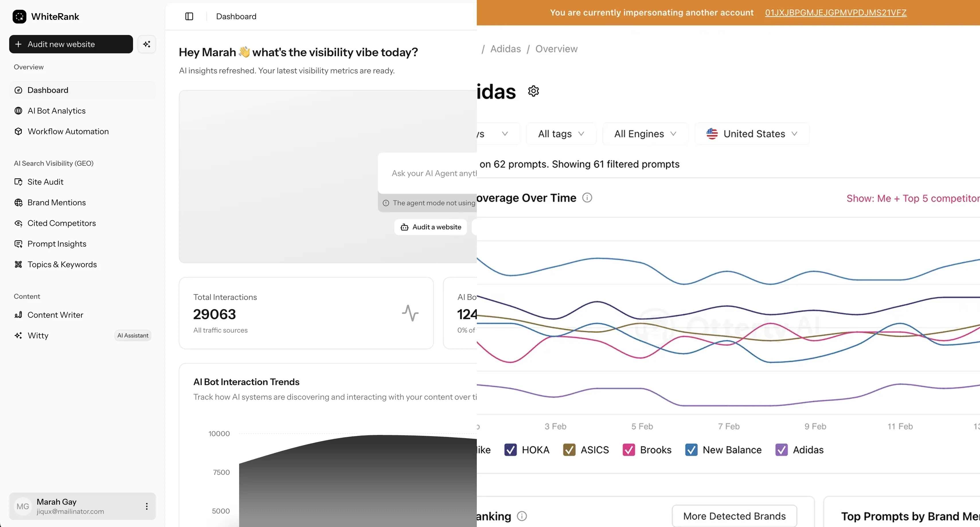The height and width of the screenshot is (527, 980).
Task: Expand the All Engines dropdown
Action: pyautogui.click(x=645, y=134)
